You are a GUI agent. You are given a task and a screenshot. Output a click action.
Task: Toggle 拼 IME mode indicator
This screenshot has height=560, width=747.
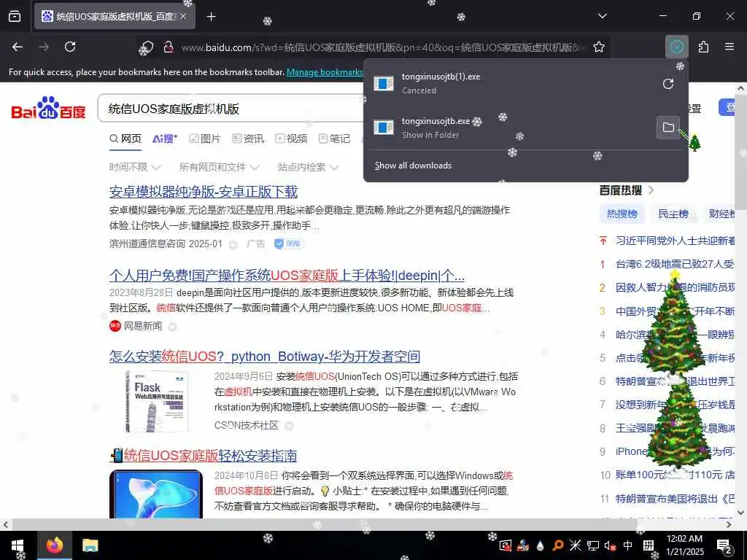pyautogui.click(x=649, y=545)
